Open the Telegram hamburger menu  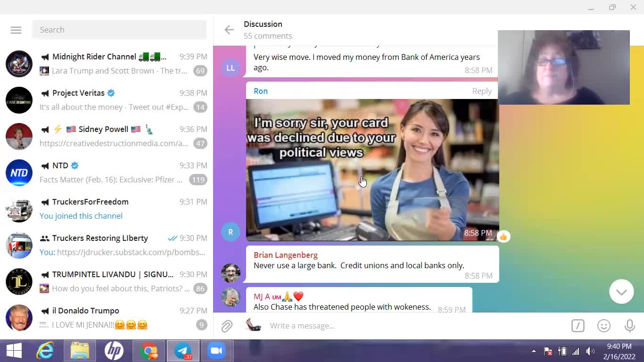(x=16, y=30)
